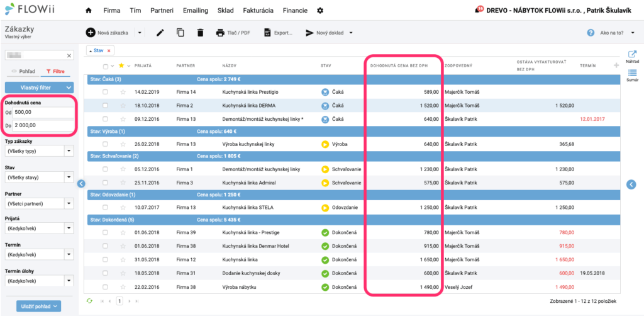Collapse the Stav: Dokončená (5) group
This screenshot has height=316, width=644.
pos(353,220)
